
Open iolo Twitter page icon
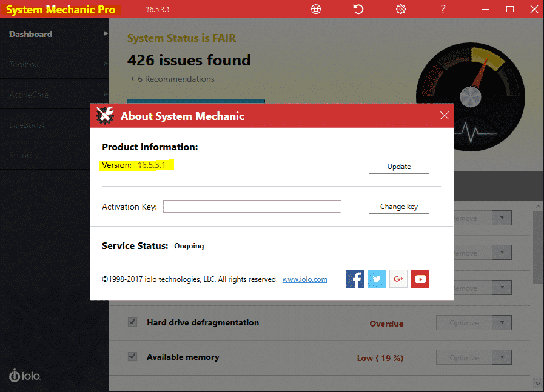point(377,279)
